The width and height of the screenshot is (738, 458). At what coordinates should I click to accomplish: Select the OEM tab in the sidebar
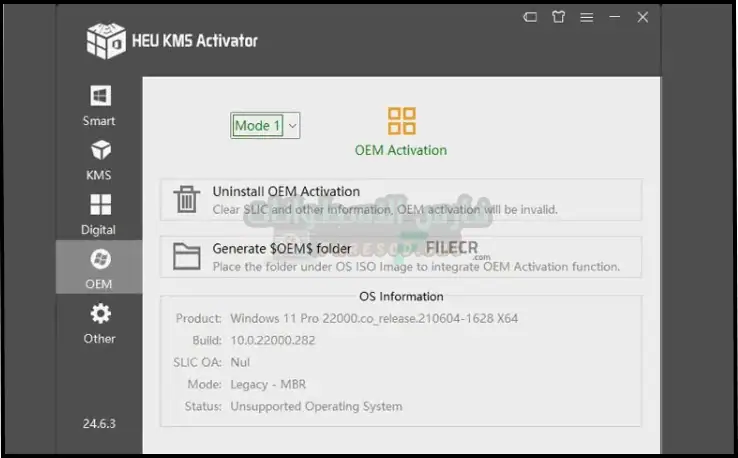click(99, 268)
